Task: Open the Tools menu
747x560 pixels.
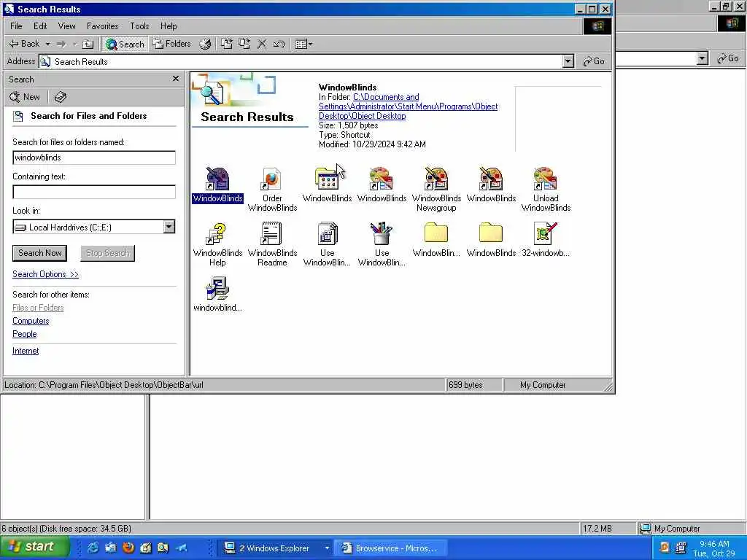Action: 139,26
